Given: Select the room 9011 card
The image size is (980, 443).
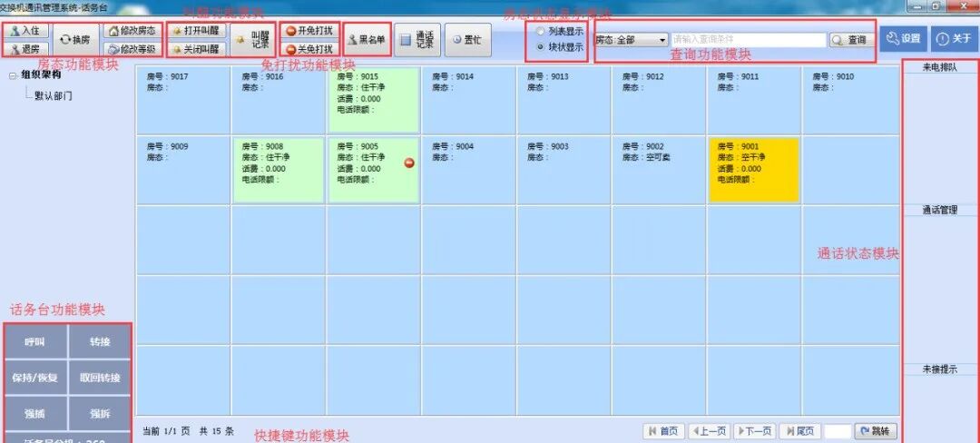Looking at the screenshot, I should [754, 100].
